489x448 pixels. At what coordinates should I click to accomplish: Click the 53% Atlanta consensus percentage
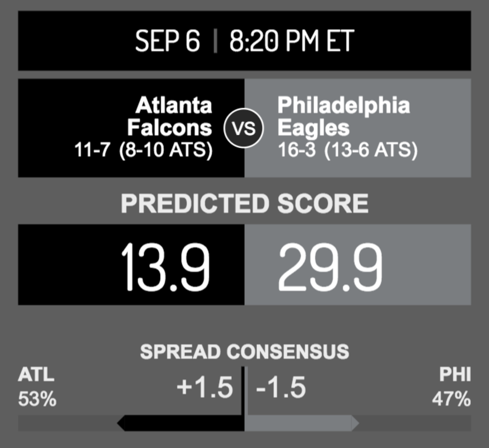click(x=37, y=399)
